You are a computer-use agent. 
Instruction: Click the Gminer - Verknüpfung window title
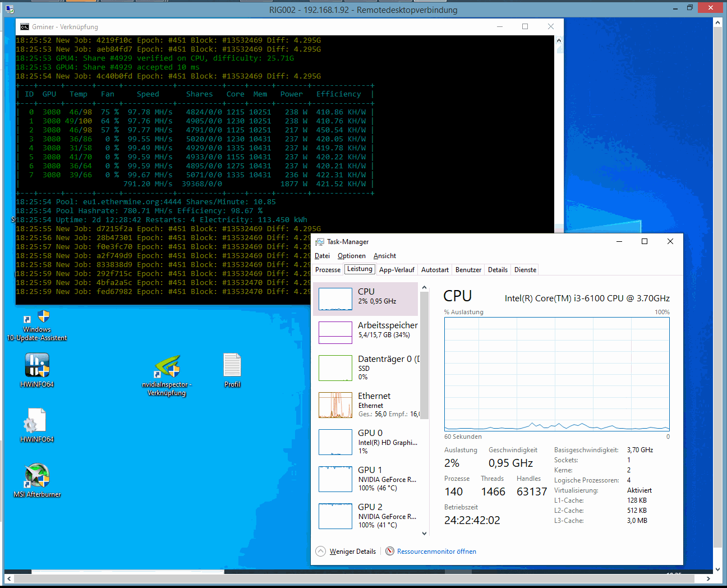click(65, 27)
